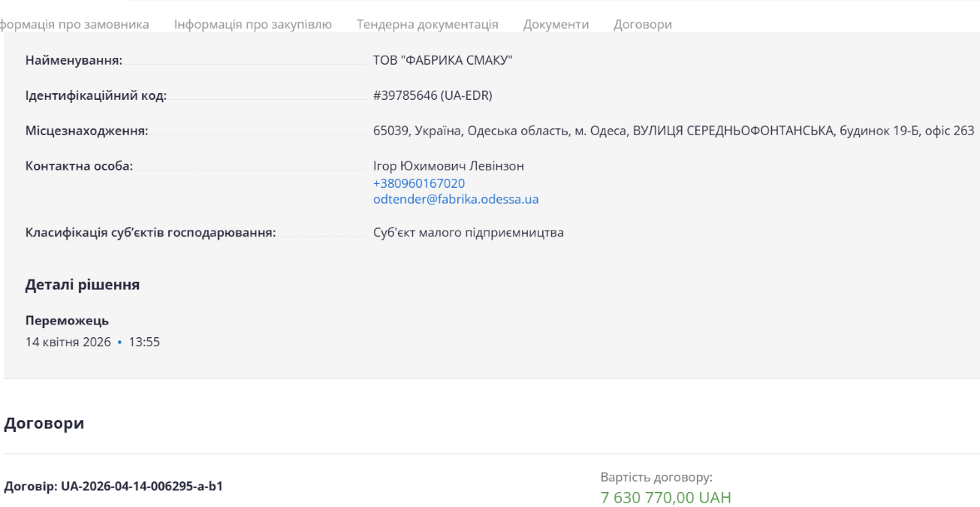
Task: Click contact name Ігор Юхимович Левінзон
Action: 448,166
